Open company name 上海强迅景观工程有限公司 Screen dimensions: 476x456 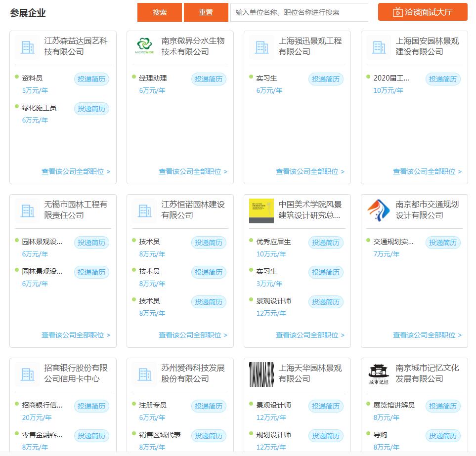click(310, 46)
